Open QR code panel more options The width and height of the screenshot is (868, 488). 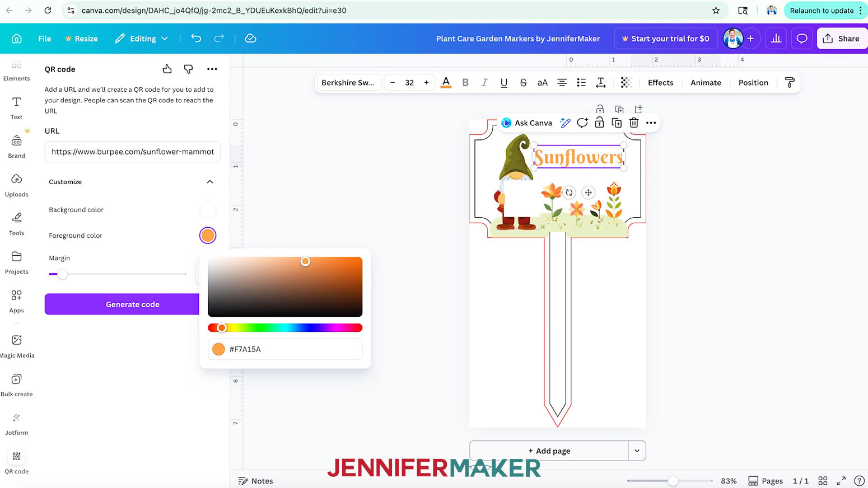coord(212,69)
